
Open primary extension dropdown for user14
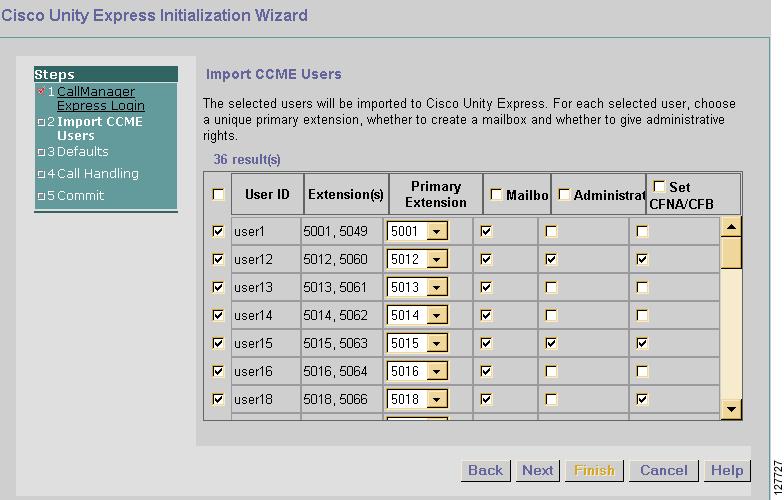click(x=417, y=315)
